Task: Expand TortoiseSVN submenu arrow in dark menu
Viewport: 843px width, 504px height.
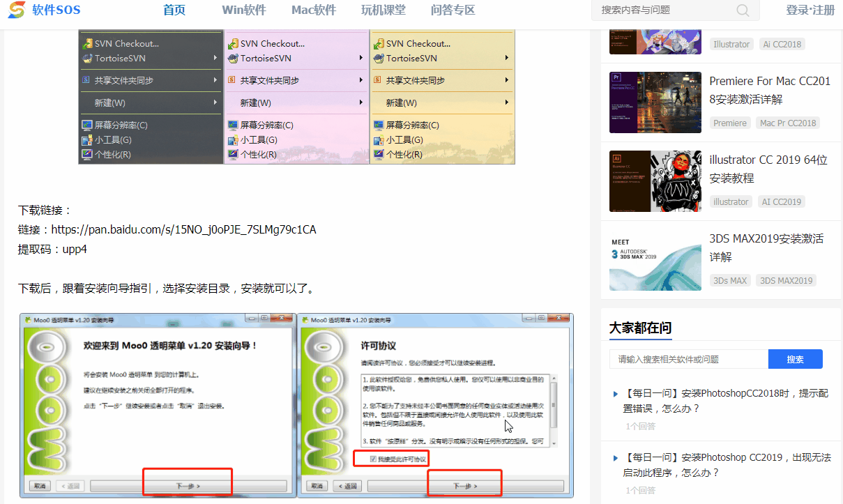Action: point(216,58)
